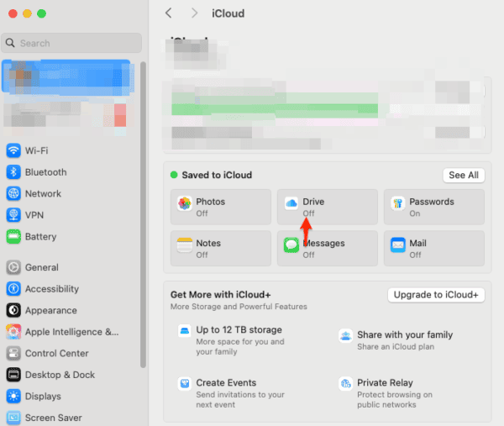The height and width of the screenshot is (426, 504).
Task: Click the Upgrade to iCloud+ button
Action: (x=435, y=295)
